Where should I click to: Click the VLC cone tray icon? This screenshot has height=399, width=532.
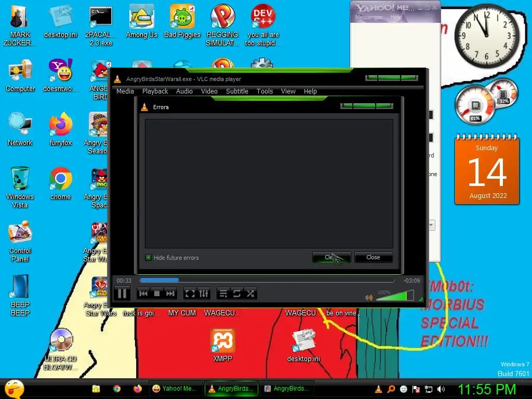[x=378, y=389]
